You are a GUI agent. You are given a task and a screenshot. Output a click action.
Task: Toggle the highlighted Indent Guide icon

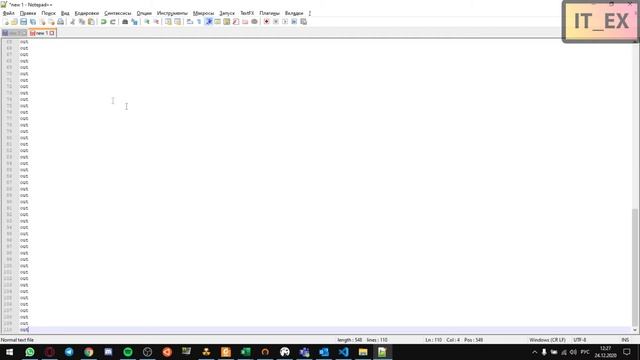pos(209,22)
